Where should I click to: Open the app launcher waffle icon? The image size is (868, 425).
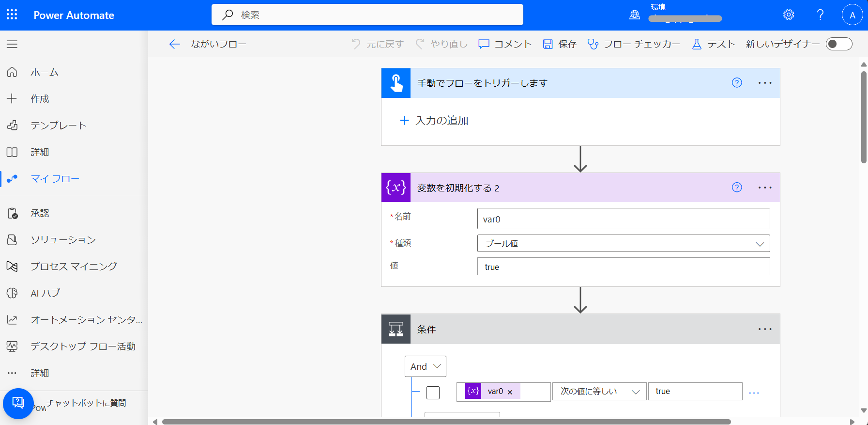(12, 15)
